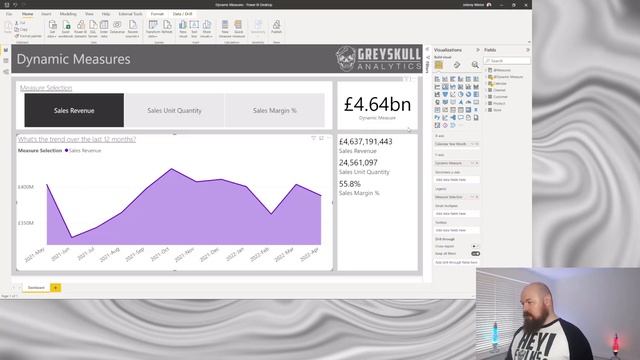This screenshot has height=360, width=640.
Task: Collapse the Fields pane using its arrow
Action: tap(528, 50)
